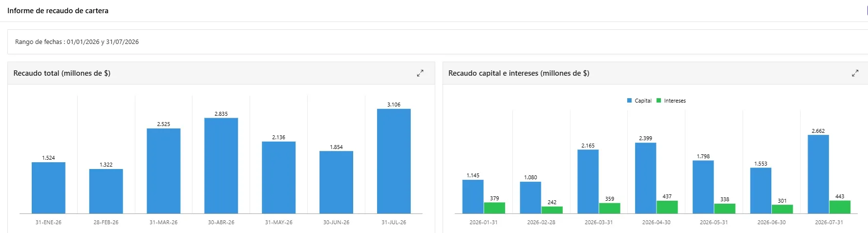868x233 pixels.
Task: Click the 31-MAY-26 axis label
Action: [279, 222]
